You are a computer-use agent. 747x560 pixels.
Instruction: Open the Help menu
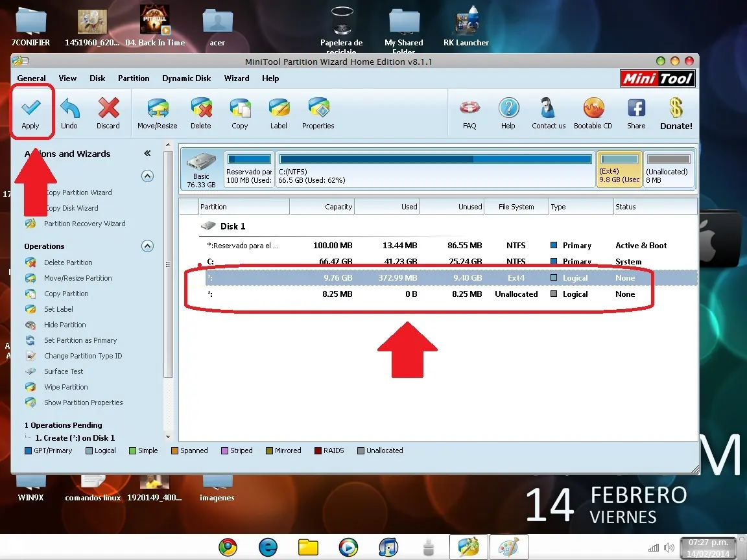(x=270, y=78)
